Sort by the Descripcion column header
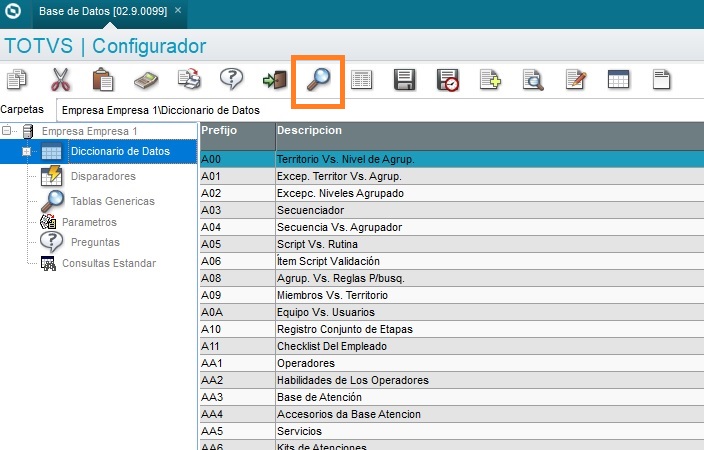The width and height of the screenshot is (704, 450). (x=490, y=136)
